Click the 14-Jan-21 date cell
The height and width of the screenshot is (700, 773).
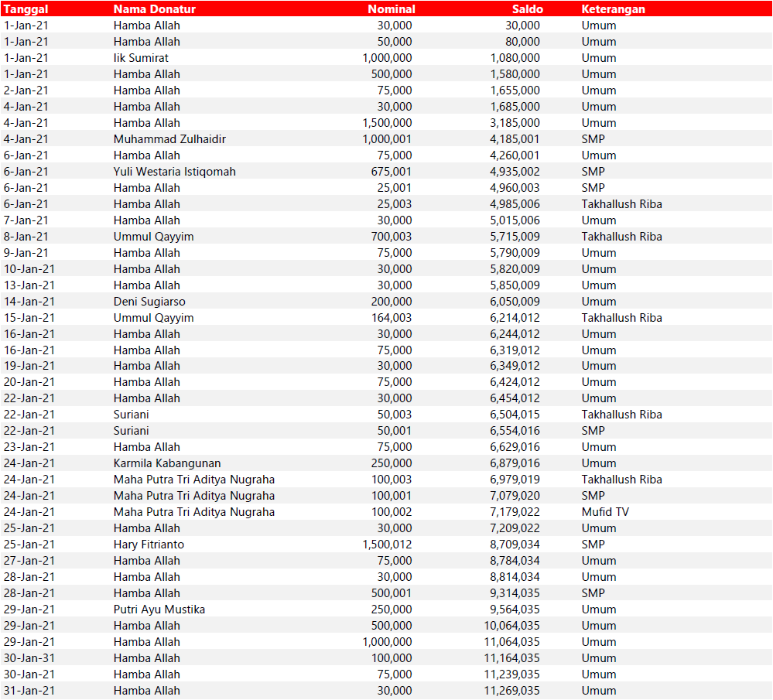pyautogui.click(x=29, y=302)
